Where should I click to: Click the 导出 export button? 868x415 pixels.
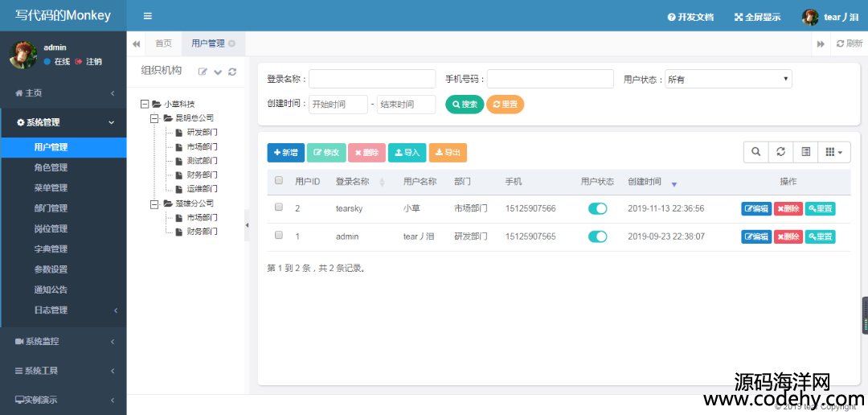click(448, 152)
